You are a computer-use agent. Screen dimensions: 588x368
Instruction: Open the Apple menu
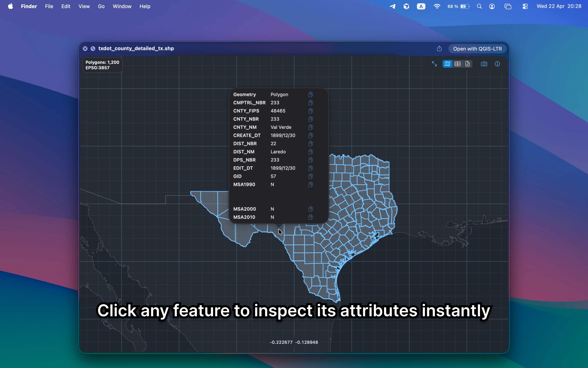coord(10,6)
